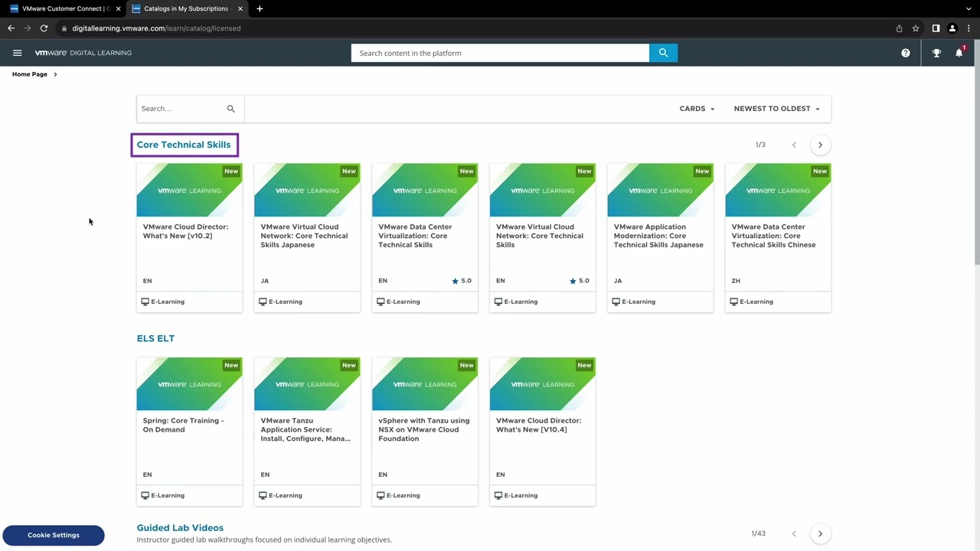The width and height of the screenshot is (980, 551).
Task: Click the Cookie Settings button
Action: pos(54,535)
